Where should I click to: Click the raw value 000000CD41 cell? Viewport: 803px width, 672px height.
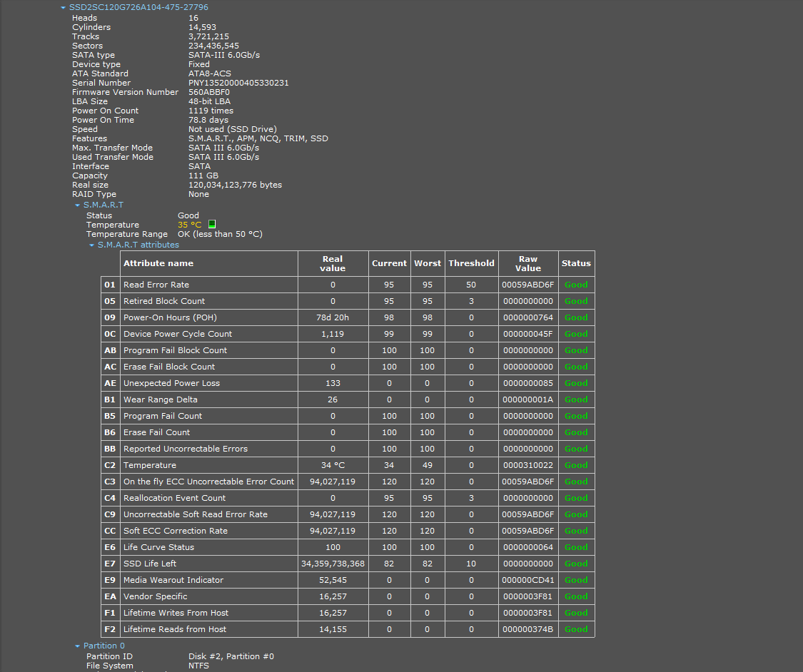[528, 579]
